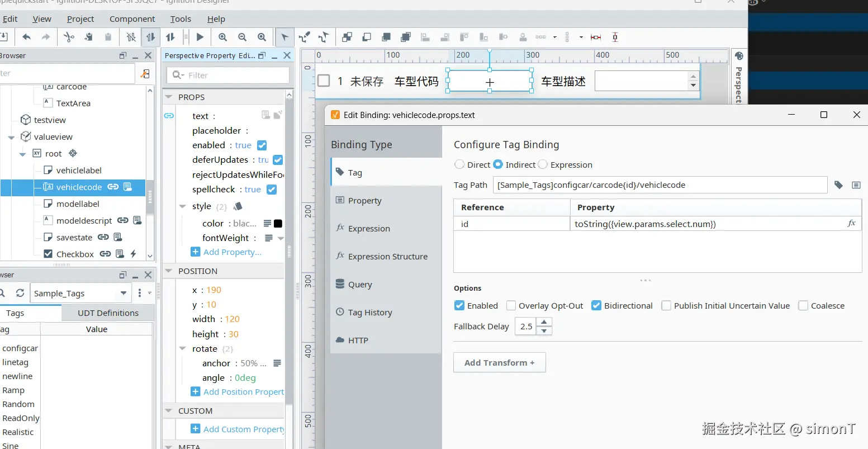Select the arrow selection tool
The width and height of the screenshot is (868, 449).
point(285,37)
